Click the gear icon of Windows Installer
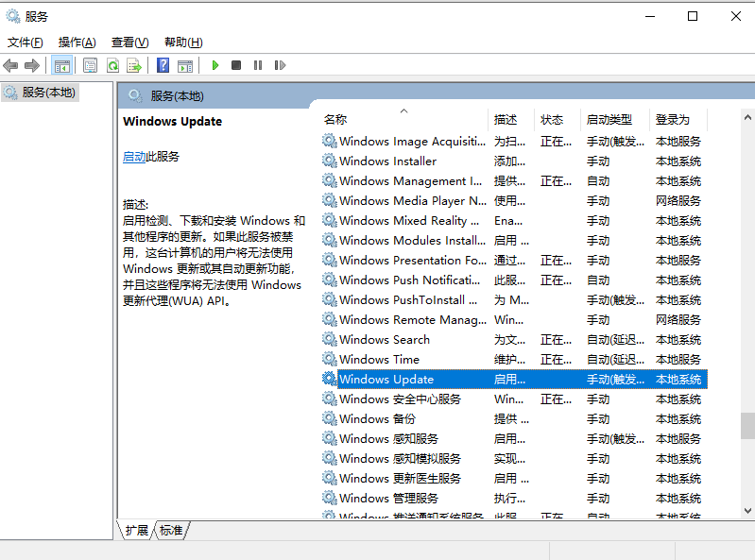The width and height of the screenshot is (755, 560). tap(330, 161)
